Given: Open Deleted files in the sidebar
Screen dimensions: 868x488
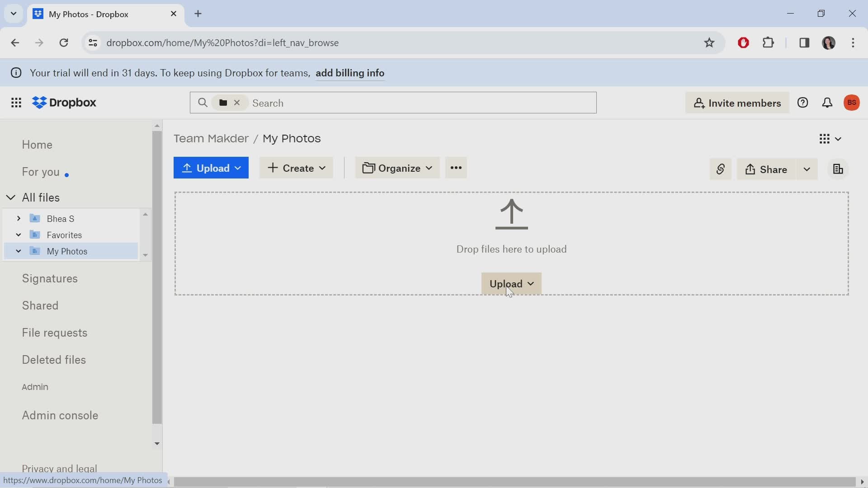Looking at the screenshot, I should (x=54, y=360).
